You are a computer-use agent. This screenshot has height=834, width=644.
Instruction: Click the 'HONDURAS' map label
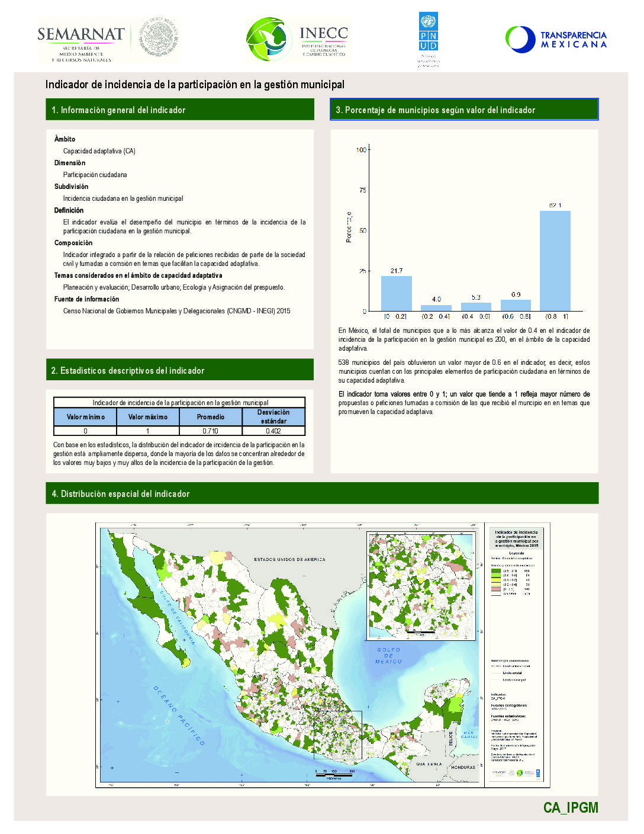(463, 767)
